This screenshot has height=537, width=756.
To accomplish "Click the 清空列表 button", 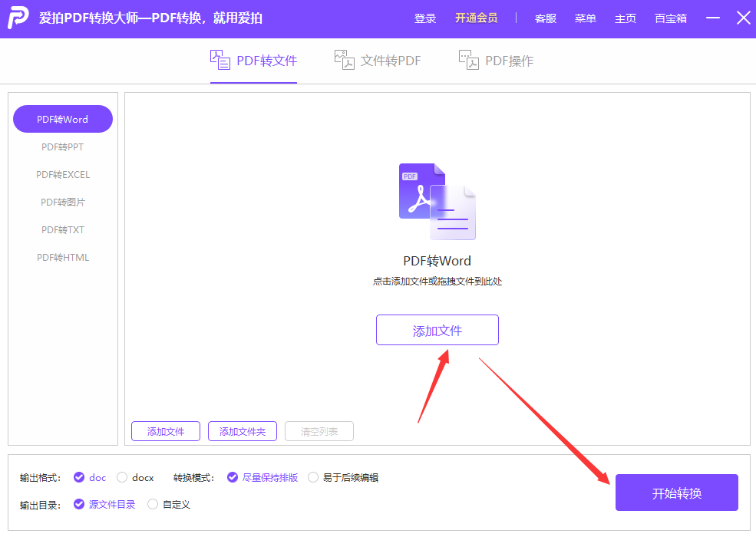I will (x=319, y=431).
